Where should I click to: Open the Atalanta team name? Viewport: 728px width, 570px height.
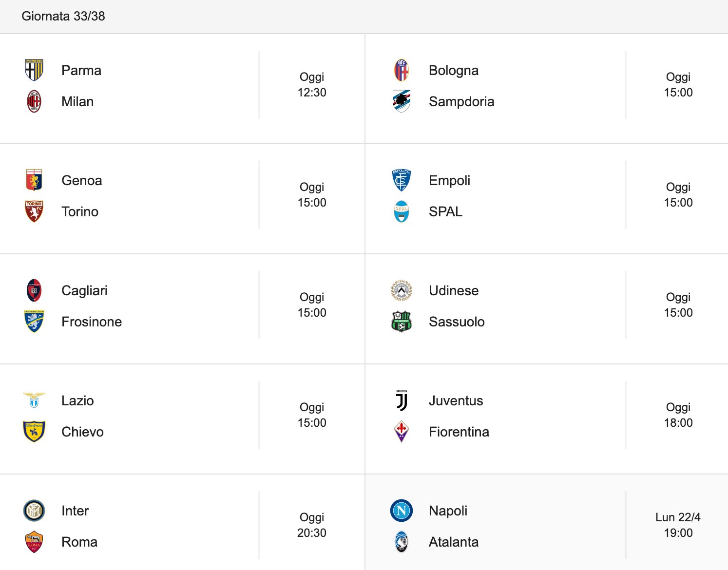pyautogui.click(x=454, y=542)
